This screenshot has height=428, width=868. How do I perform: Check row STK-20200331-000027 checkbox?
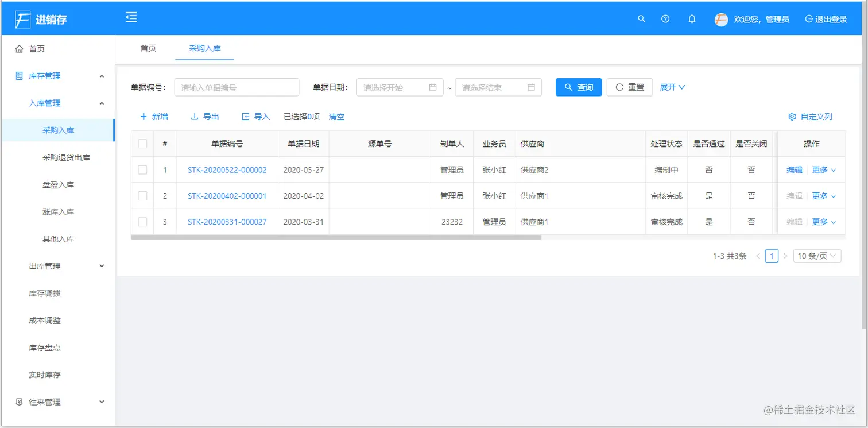click(142, 222)
